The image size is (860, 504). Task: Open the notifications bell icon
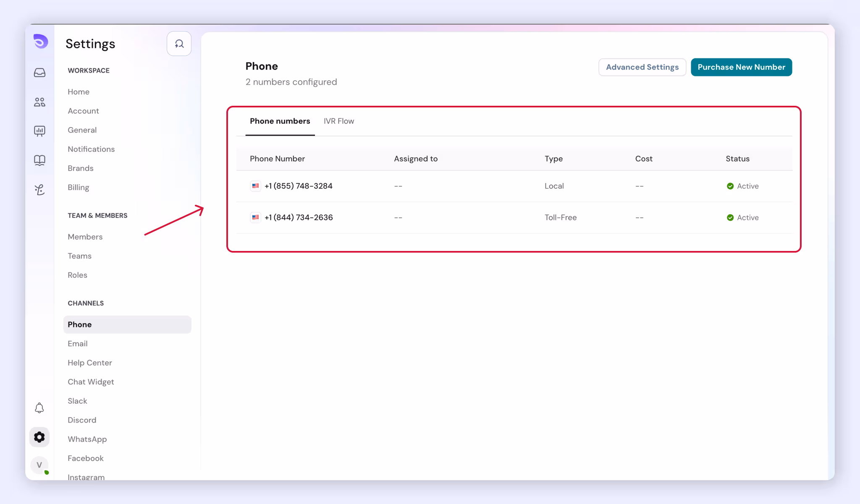click(x=39, y=408)
